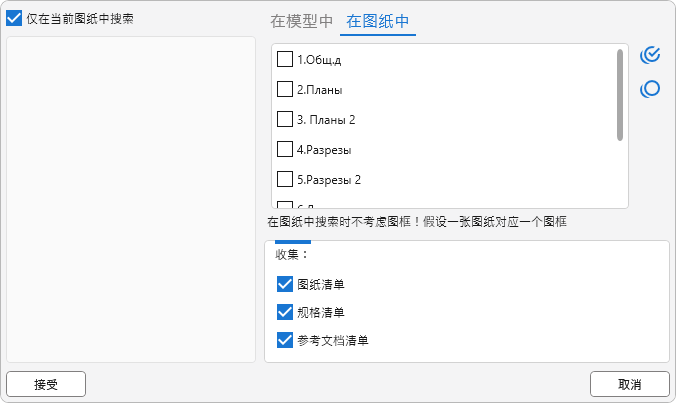Viewport: 676px width, 403px height.
Task: Switch to the 在模型中 tab
Action: click(x=302, y=21)
